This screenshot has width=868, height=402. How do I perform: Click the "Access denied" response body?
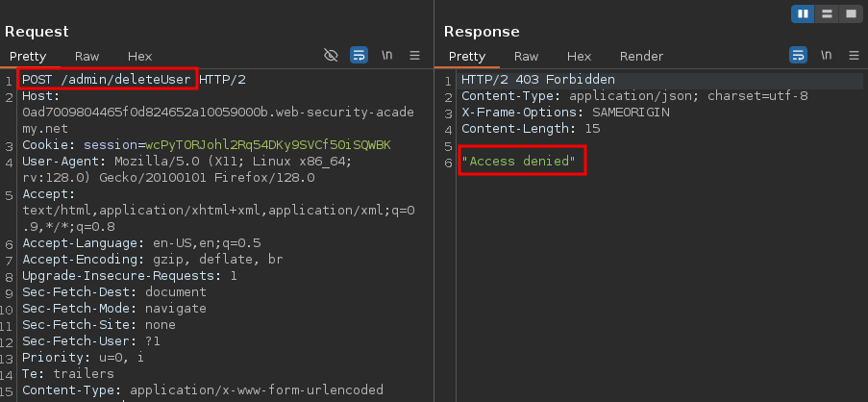(x=520, y=162)
